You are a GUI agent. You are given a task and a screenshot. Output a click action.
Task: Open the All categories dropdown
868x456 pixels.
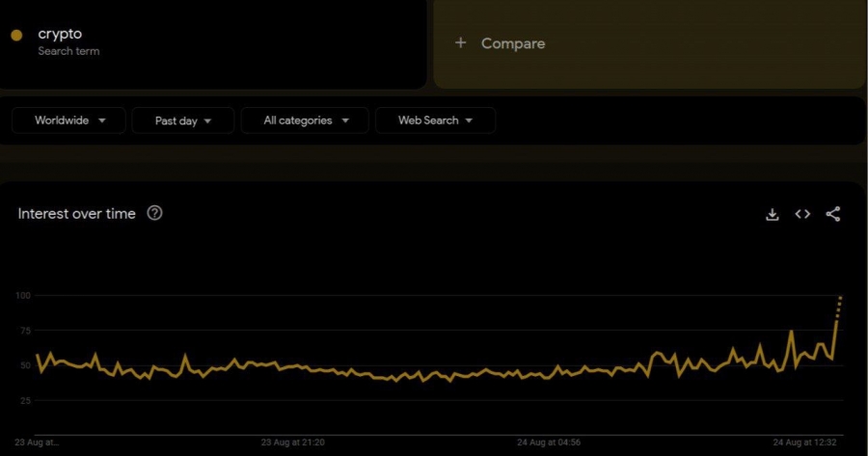click(304, 121)
